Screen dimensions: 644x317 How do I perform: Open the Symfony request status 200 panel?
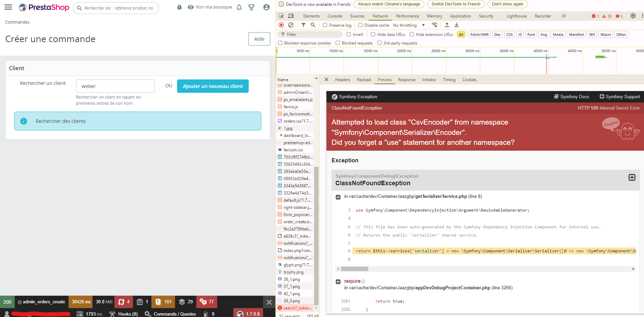tap(7, 302)
